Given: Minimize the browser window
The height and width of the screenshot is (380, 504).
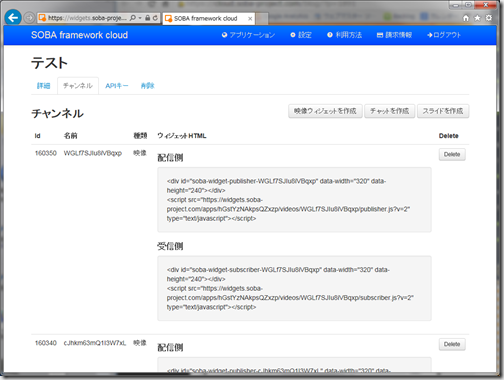Looking at the screenshot, I should [456, 5].
